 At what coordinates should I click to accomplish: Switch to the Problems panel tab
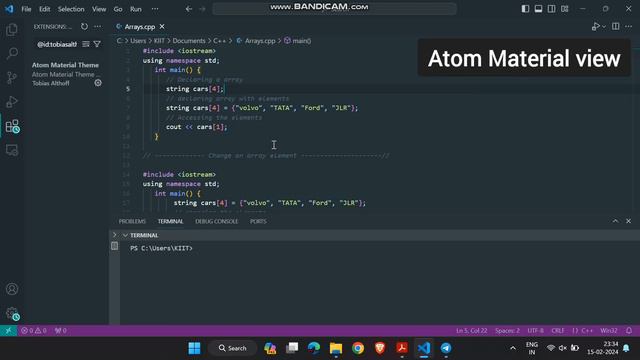point(132,221)
